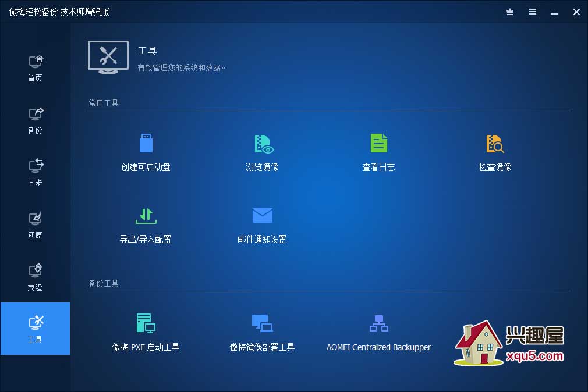Viewport: 588px width, 392px height.
Task: Click the crown upgrade icon in title bar
Action: (510, 12)
